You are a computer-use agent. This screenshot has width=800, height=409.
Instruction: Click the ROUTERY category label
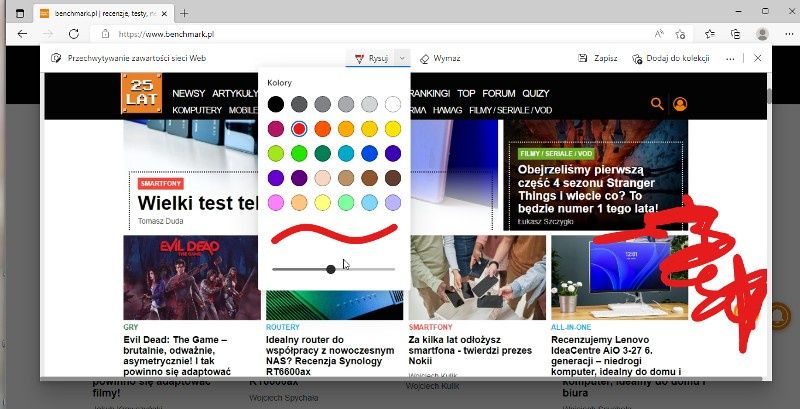coord(283,327)
